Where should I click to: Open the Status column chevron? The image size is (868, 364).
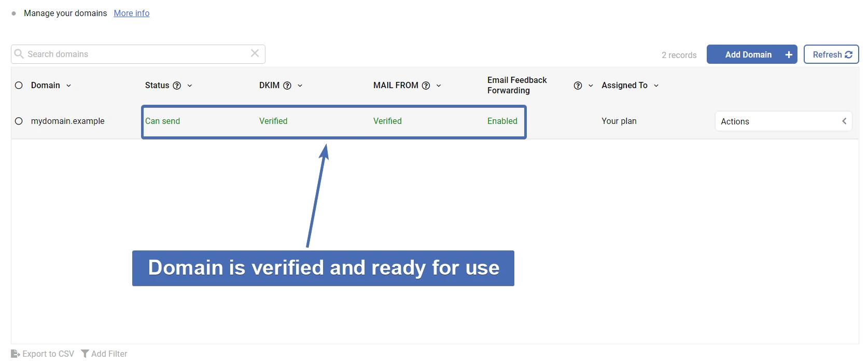point(190,86)
